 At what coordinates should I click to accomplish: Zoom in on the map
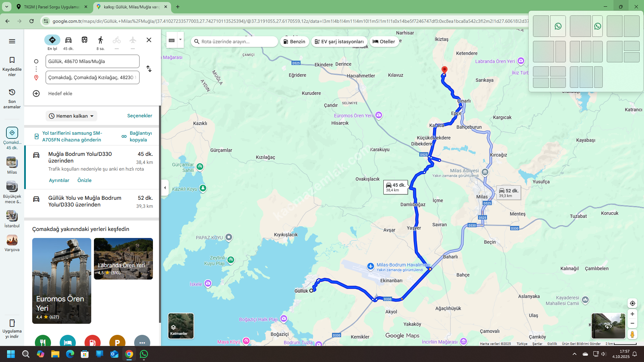coord(632,314)
